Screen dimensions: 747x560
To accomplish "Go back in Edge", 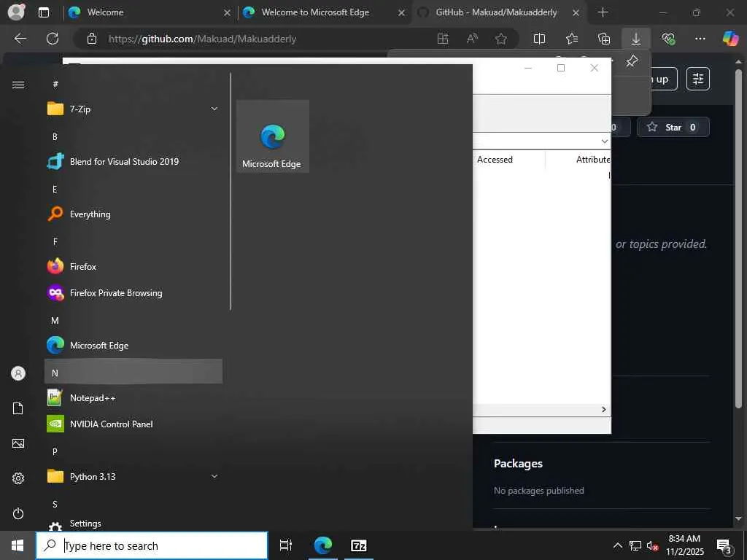I will coord(20,39).
